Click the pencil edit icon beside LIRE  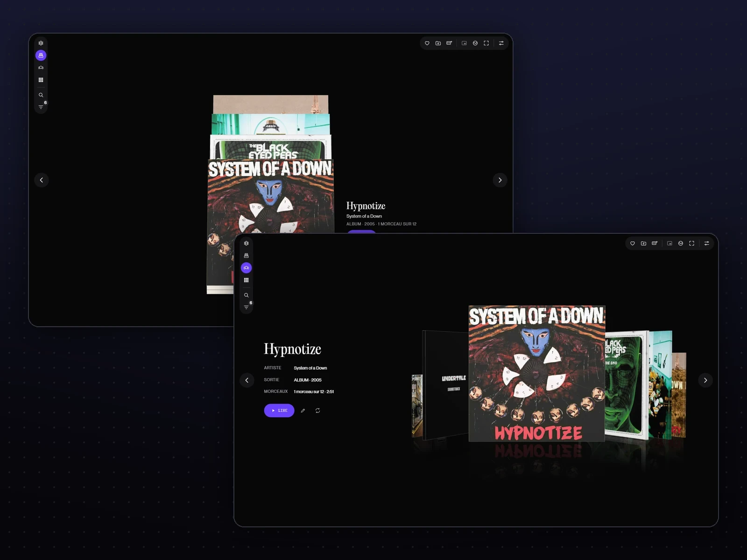[303, 411]
